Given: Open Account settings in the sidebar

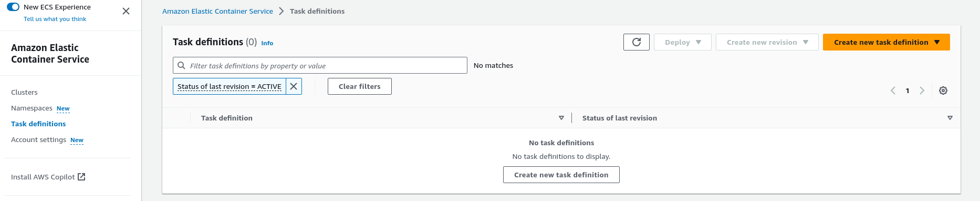Looking at the screenshot, I should point(38,139).
